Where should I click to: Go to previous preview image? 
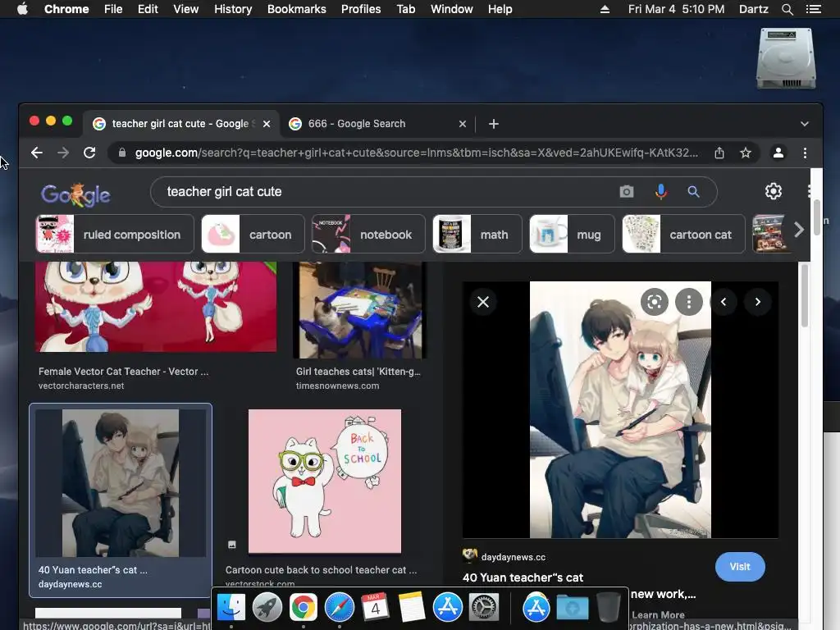[724, 302]
